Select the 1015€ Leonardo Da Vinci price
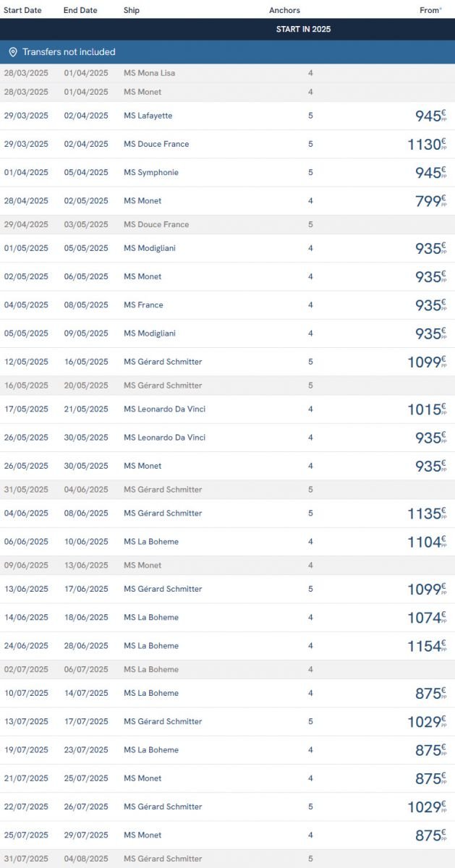Screen dimensions: 455x868 click(426, 409)
